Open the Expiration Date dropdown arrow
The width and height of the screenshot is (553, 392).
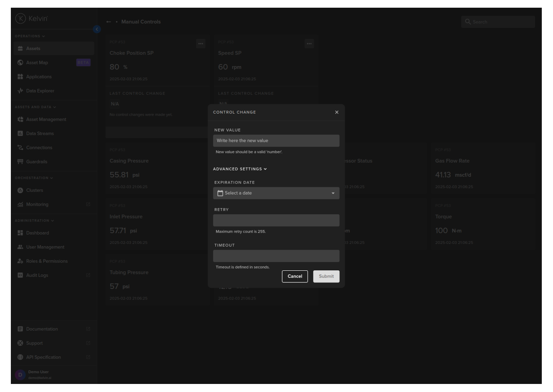tap(333, 193)
